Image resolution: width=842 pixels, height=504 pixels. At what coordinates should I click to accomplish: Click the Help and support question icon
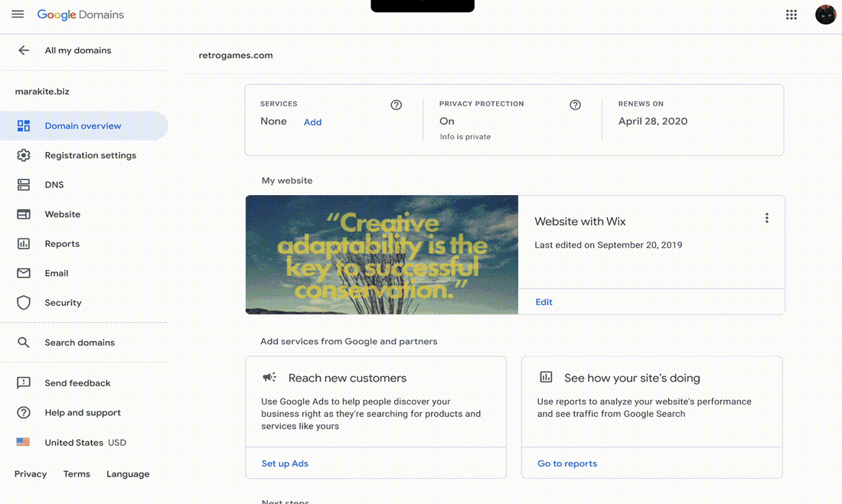tap(24, 412)
